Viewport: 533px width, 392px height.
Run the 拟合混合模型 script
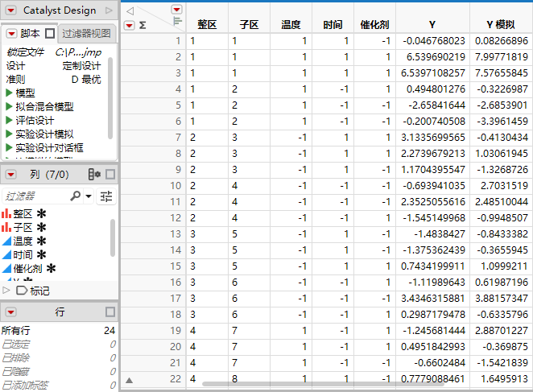(9, 106)
